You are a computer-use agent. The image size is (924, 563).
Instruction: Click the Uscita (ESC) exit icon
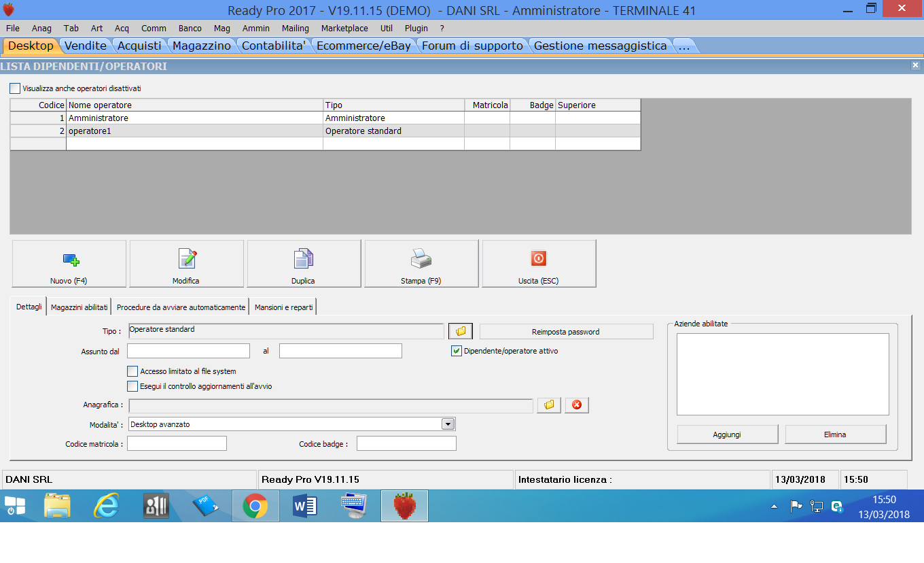(x=539, y=259)
